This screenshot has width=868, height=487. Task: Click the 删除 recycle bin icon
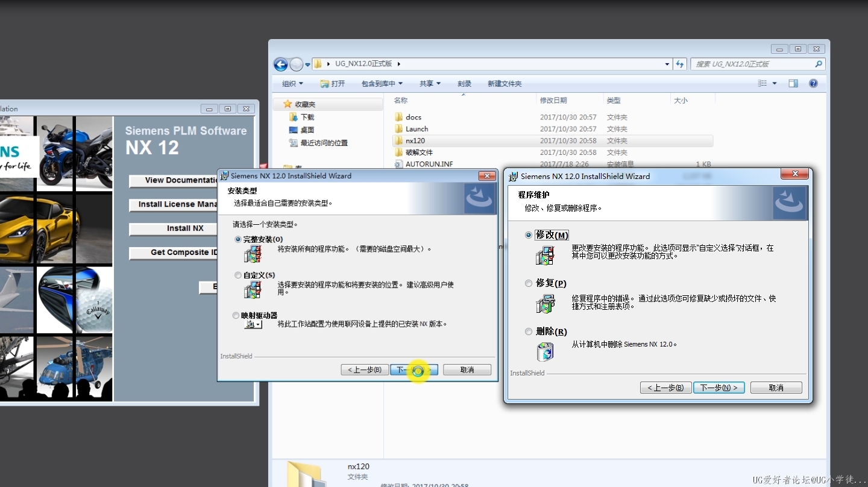point(545,351)
